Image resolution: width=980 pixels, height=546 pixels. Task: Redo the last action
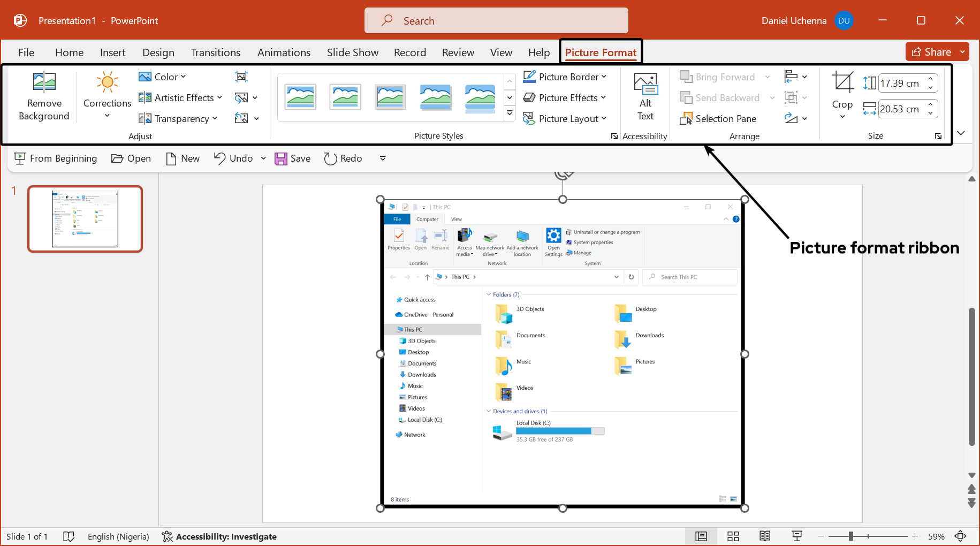(x=343, y=158)
